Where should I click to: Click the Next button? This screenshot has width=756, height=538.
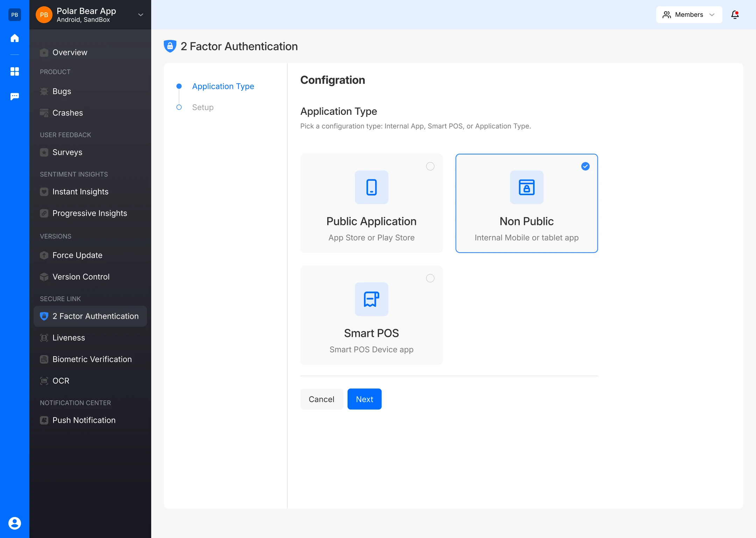coord(364,399)
